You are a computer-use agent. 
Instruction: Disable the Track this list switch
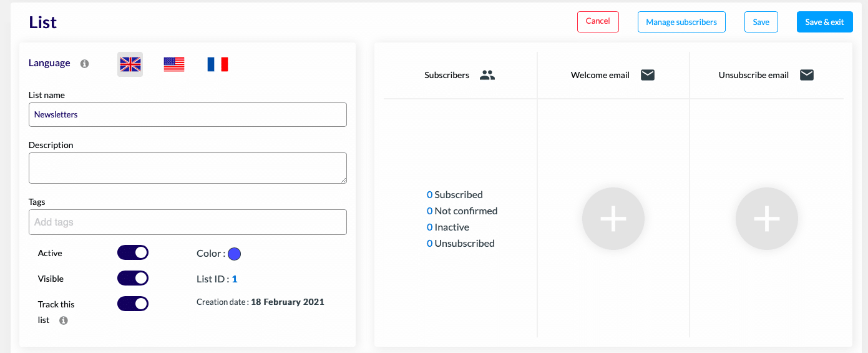click(x=133, y=304)
